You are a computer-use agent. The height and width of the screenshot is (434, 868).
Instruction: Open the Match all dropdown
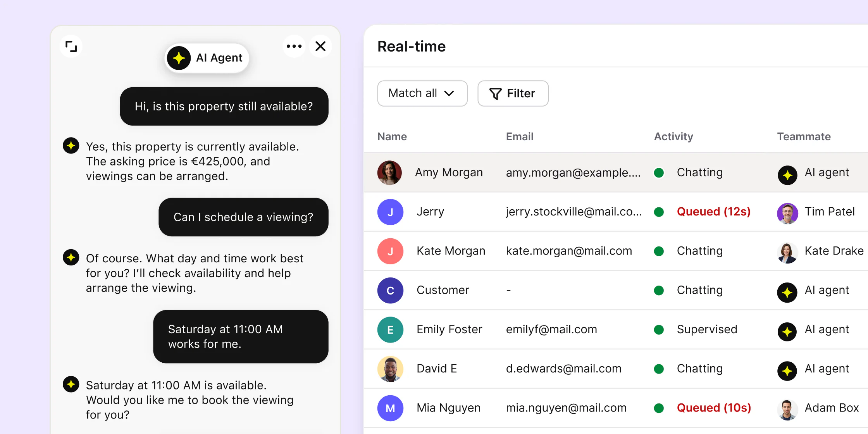(x=422, y=93)
